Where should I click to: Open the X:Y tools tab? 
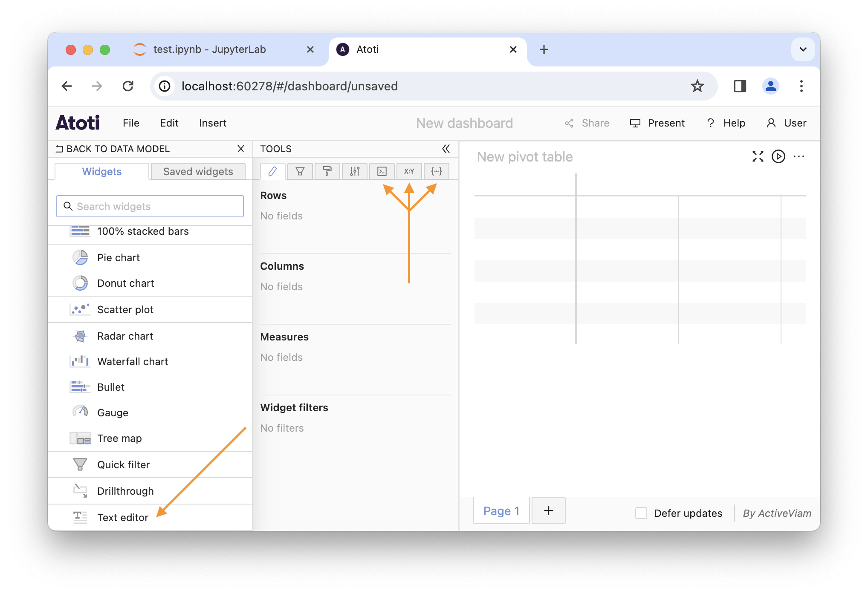tap(409, 171)
